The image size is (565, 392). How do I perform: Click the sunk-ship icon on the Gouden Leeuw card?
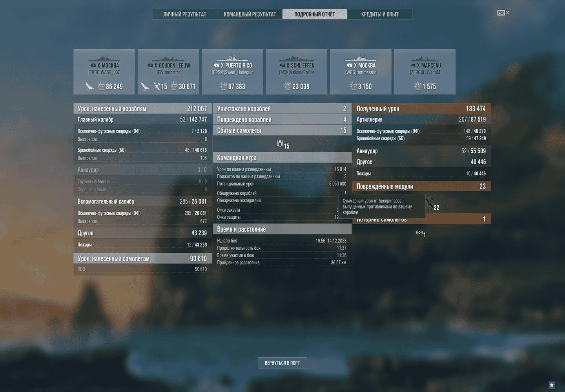pos(145,86)
